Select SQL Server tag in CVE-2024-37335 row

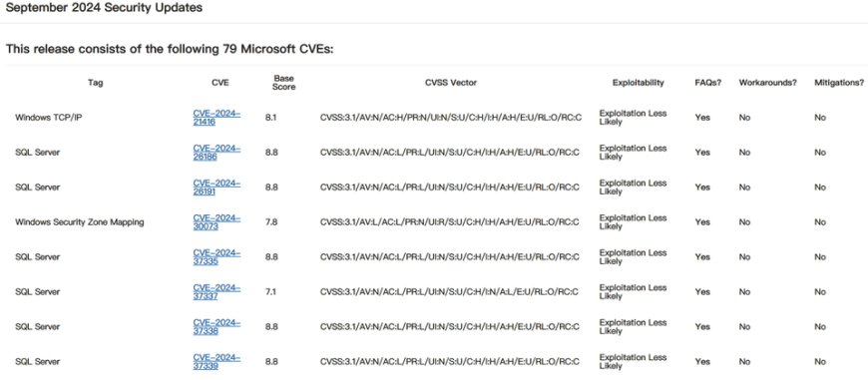(x=37, y=256)
